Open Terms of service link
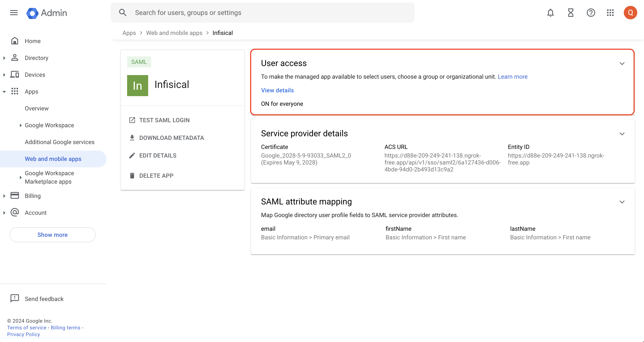The height and width of the screenshot is (342, 644). 27,327
